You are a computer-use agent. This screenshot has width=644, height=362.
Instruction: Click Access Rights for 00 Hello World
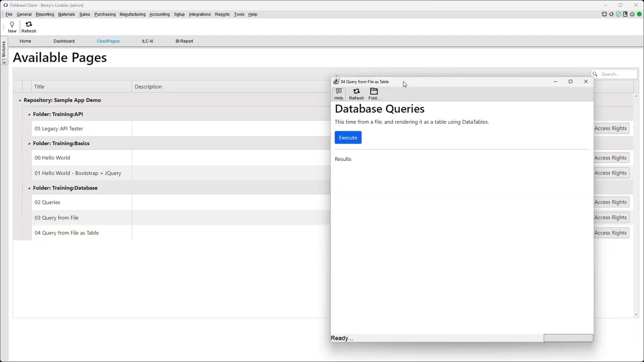[610, 158]
